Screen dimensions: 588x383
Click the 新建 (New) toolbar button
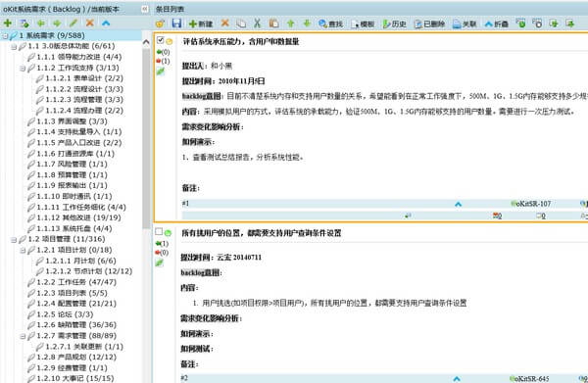(201, 24)
